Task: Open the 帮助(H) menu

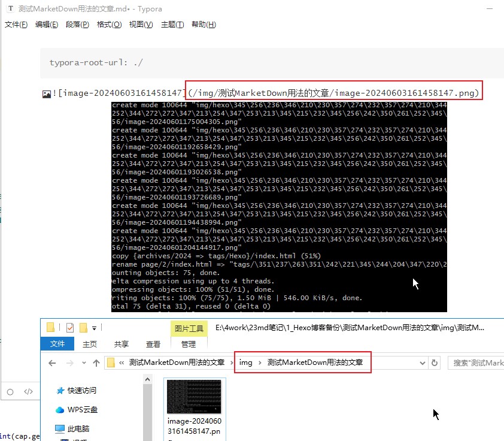Action: point(204,25)
